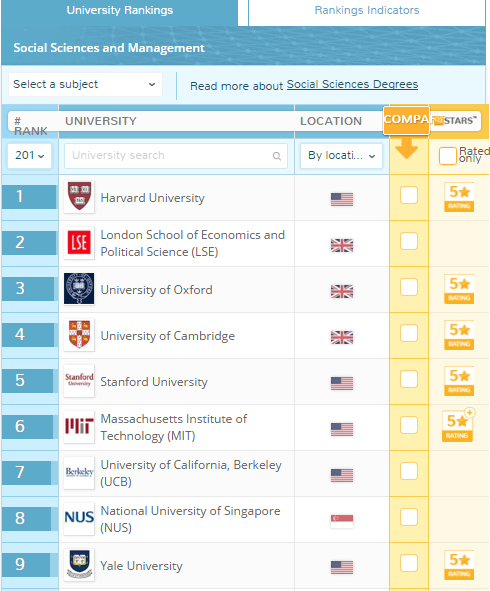Enable the Rated only checkbox
Viewport: 490px width, 591px height.
point(448,156)
